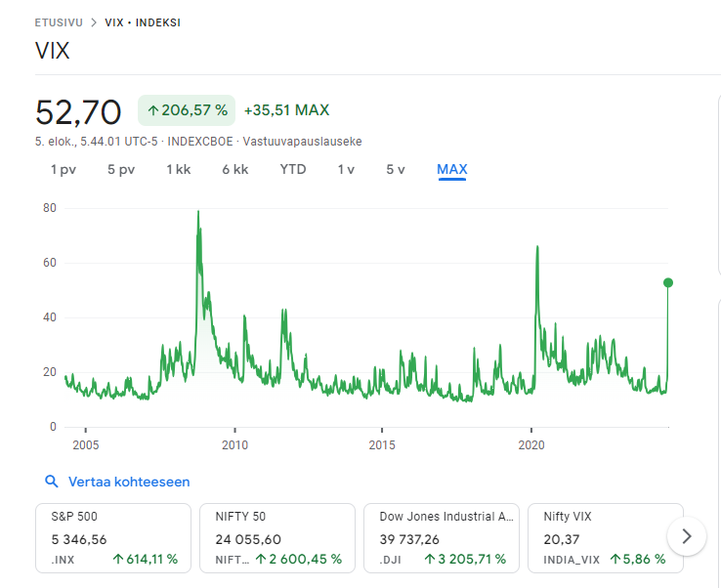This screenshot has height=588, width=721.
Task: Open the Vertaa kohteeseen compare link
Action: tap(129, 482)
